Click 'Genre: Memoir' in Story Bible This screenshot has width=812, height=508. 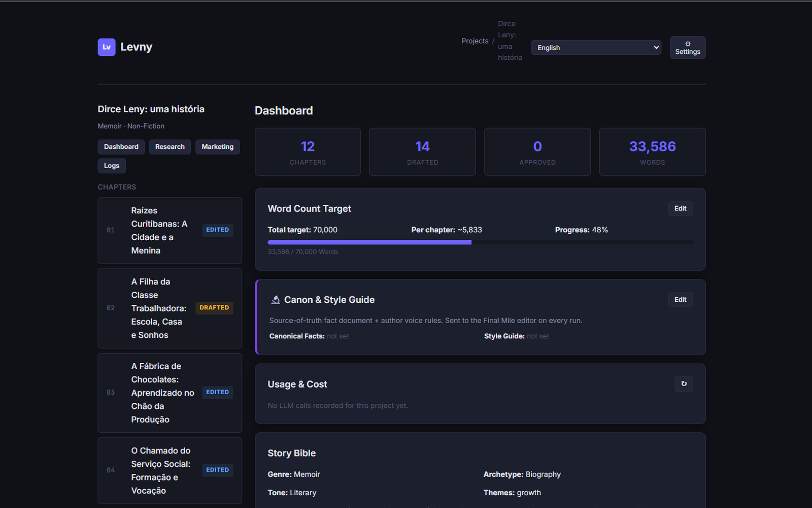(294, 474)
